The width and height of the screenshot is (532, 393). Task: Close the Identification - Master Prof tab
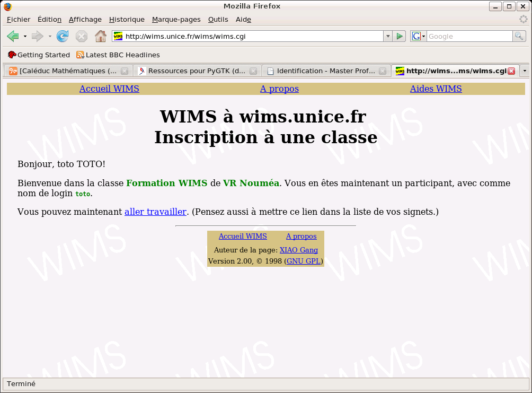click(383, 71)
